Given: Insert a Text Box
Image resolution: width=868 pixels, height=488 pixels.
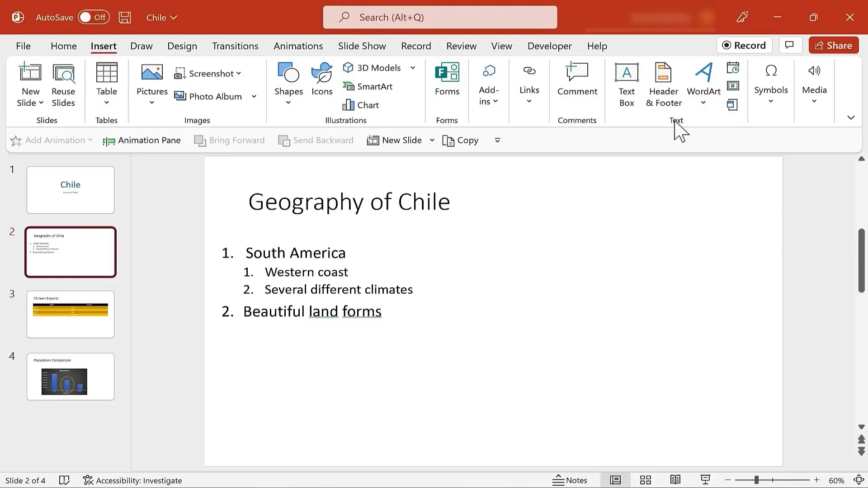Looking at the screenshot, I should click(626, 84).
